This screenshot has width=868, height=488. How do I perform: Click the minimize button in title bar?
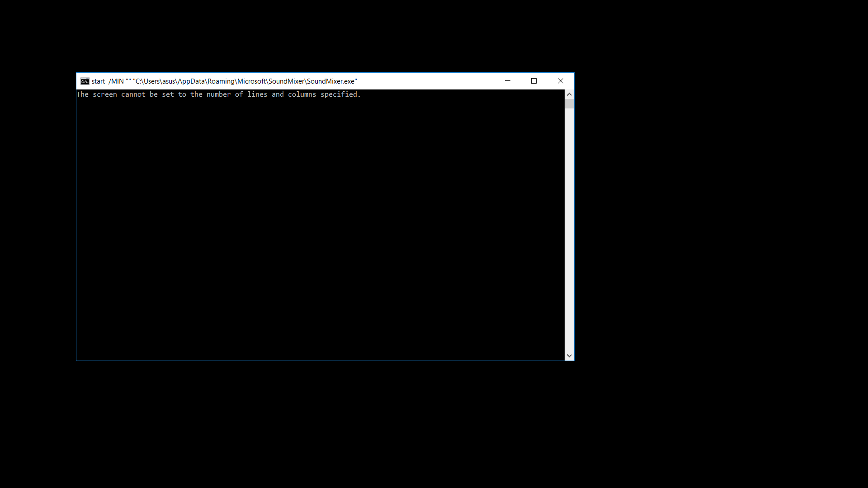click(x=507, y=80)
